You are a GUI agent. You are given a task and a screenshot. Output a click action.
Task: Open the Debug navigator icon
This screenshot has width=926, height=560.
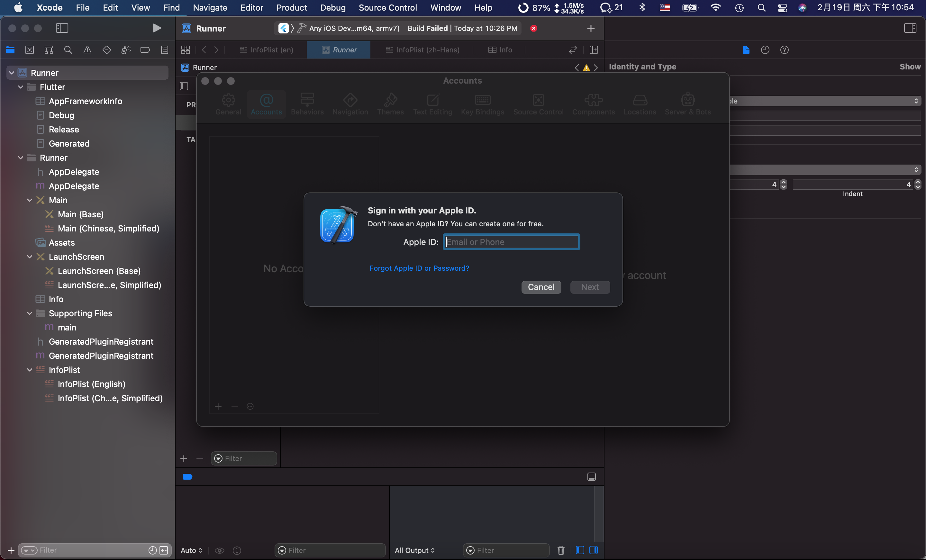(126, 50)
